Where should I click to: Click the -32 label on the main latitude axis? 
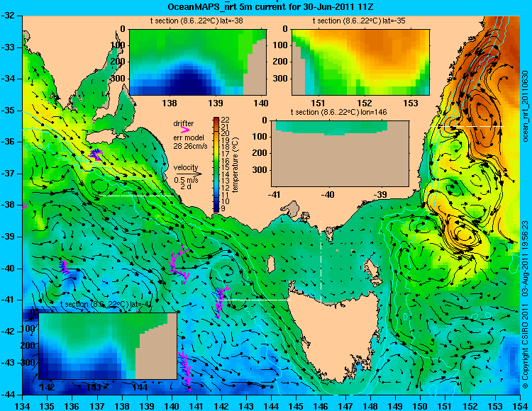click(9, 16)
